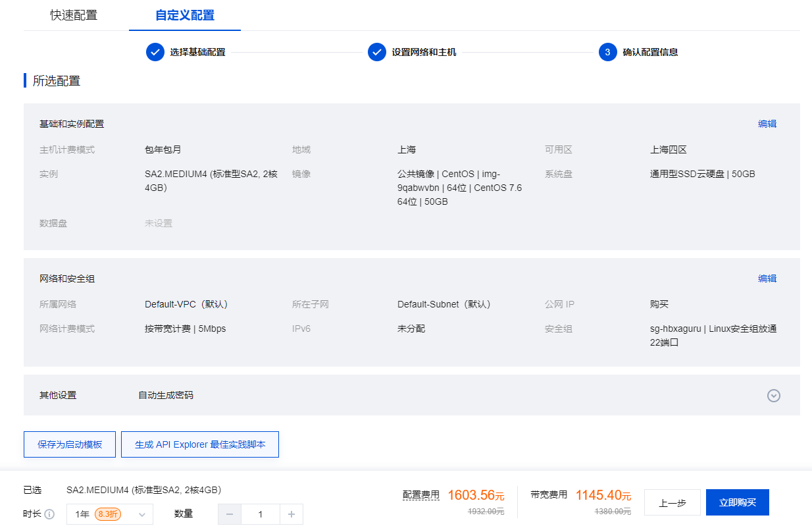Click the numbered circle for 确认配置信息 step

pos(607,52)
